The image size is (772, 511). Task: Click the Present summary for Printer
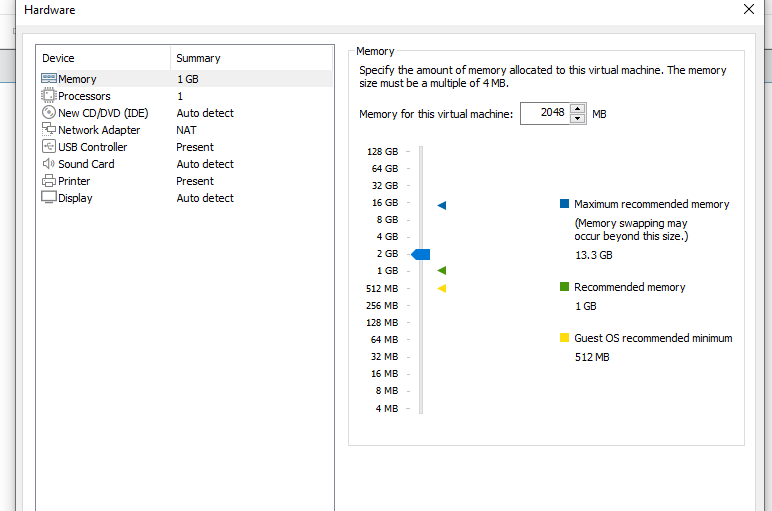[195, 181]
